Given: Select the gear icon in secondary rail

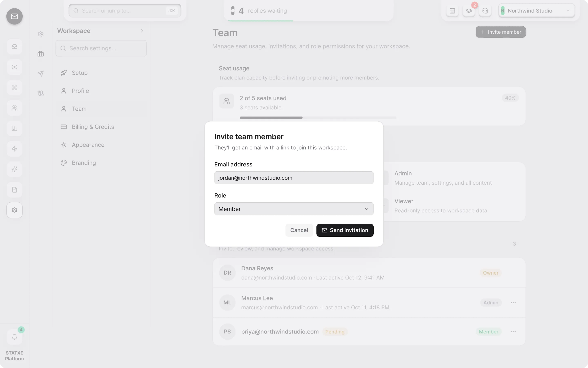Looking at the screenshot, I should pyautogui.click(x=41, y=34).
